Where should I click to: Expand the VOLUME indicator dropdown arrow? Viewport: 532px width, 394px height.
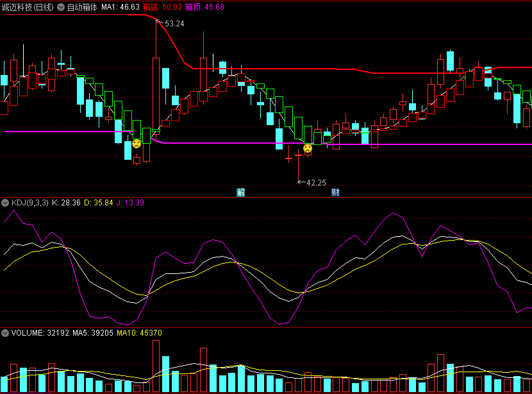point(5,333)
